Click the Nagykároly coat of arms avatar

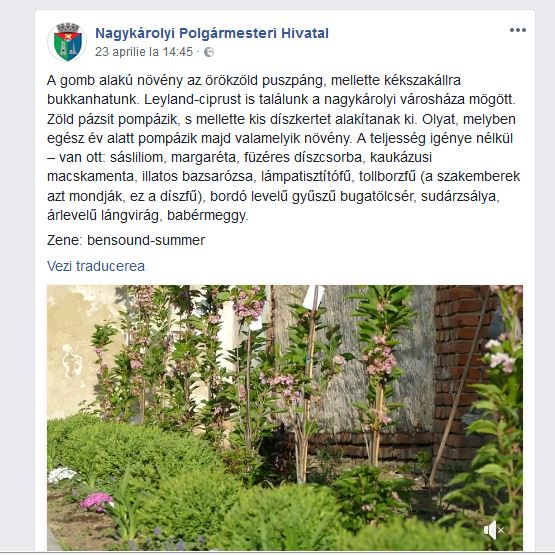[x=67, y=42]
